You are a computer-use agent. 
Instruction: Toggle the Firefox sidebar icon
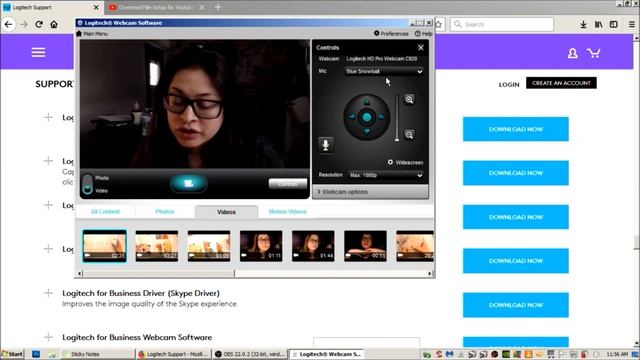click(613, 24)
